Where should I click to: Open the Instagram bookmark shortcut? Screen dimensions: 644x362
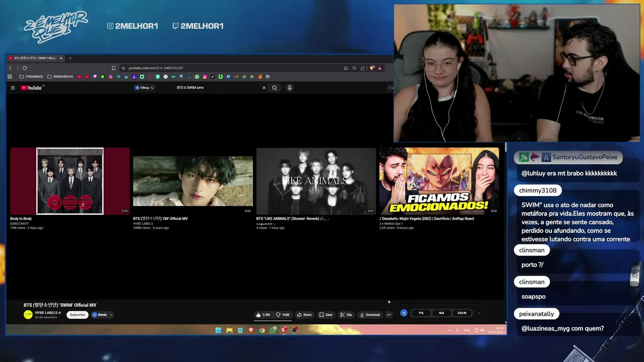(x=205, y=76)
